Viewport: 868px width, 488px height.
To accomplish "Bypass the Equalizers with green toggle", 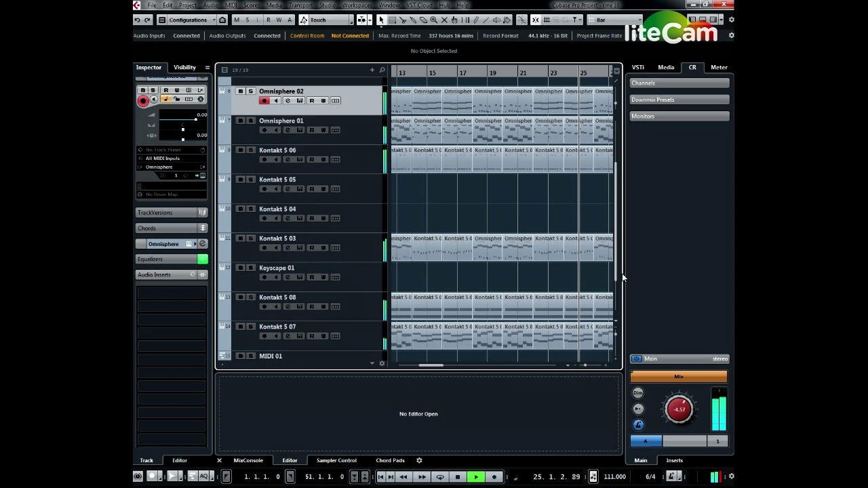I will click(202, 259).
